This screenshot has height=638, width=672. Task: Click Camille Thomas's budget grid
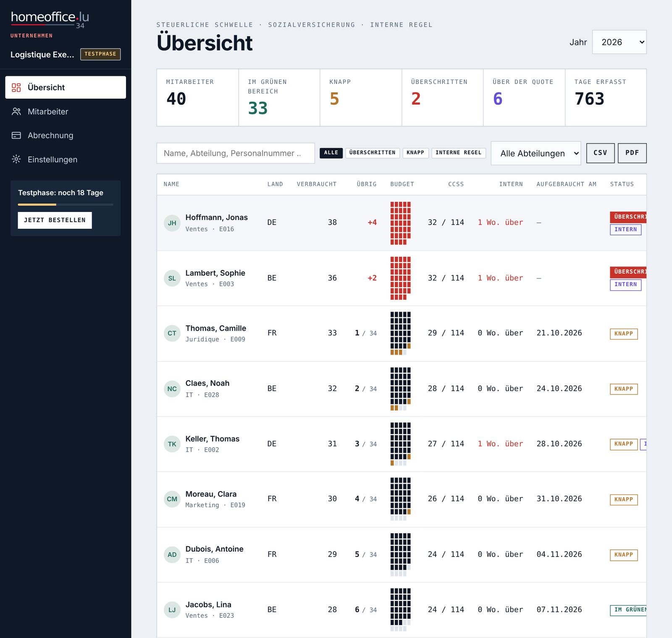pos(400,333)
